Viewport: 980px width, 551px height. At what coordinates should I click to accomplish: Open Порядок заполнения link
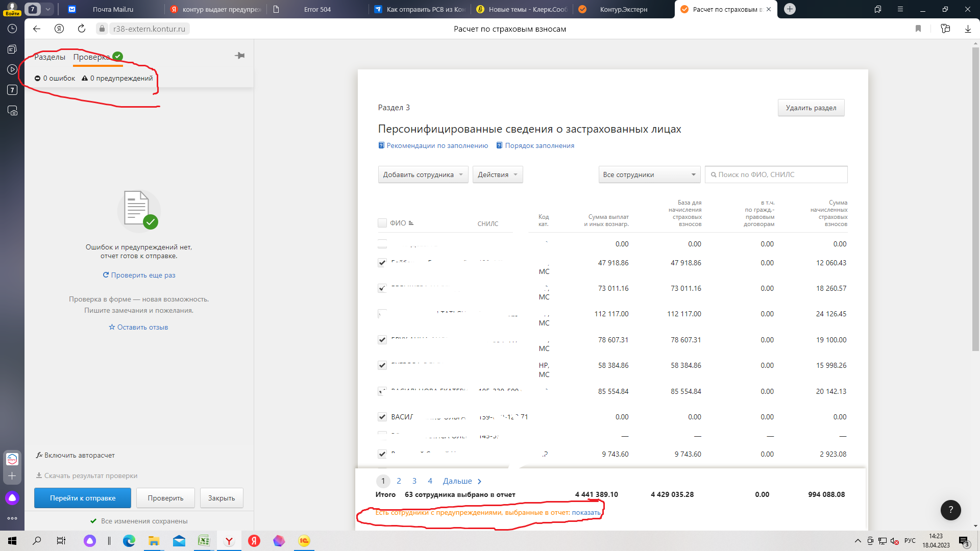coord(535,145)
